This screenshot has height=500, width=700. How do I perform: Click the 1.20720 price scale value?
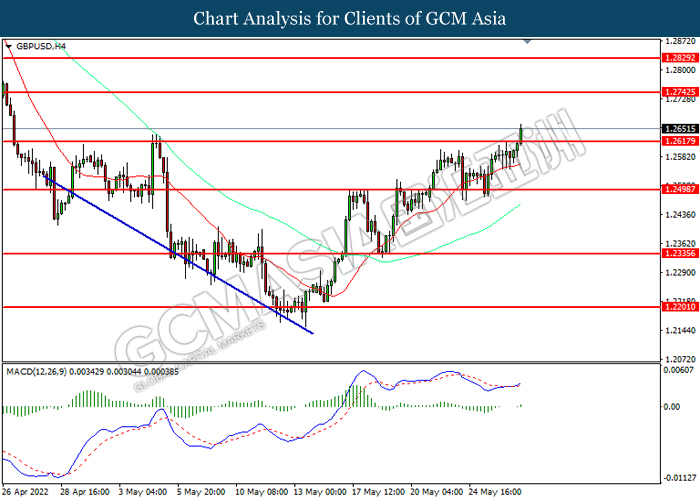coord(680,359)
